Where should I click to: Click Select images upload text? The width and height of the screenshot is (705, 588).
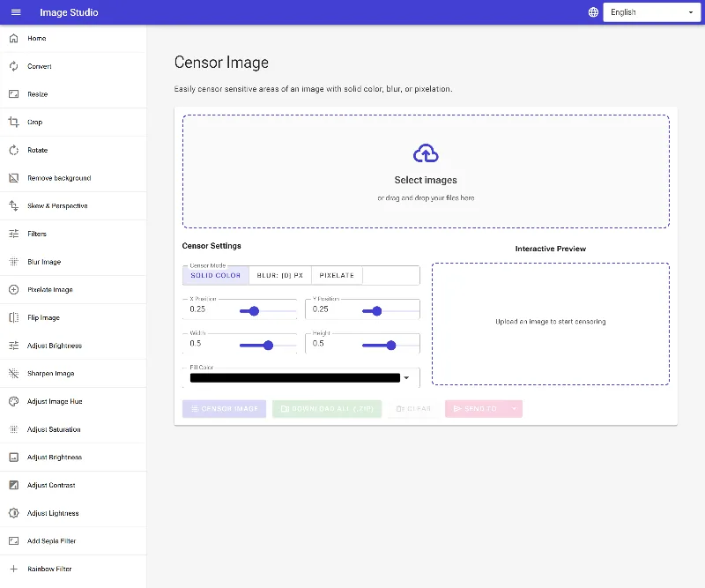coord(426,180)
